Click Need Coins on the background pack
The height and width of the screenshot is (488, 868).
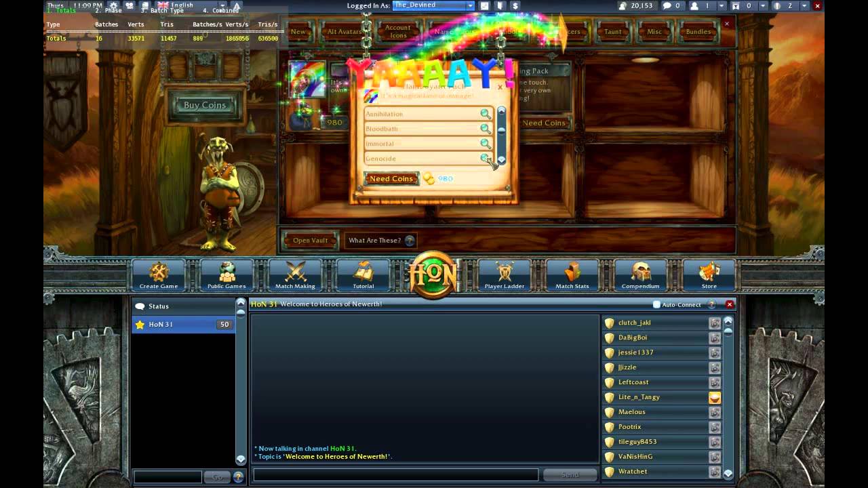click(x=544, y=123)
